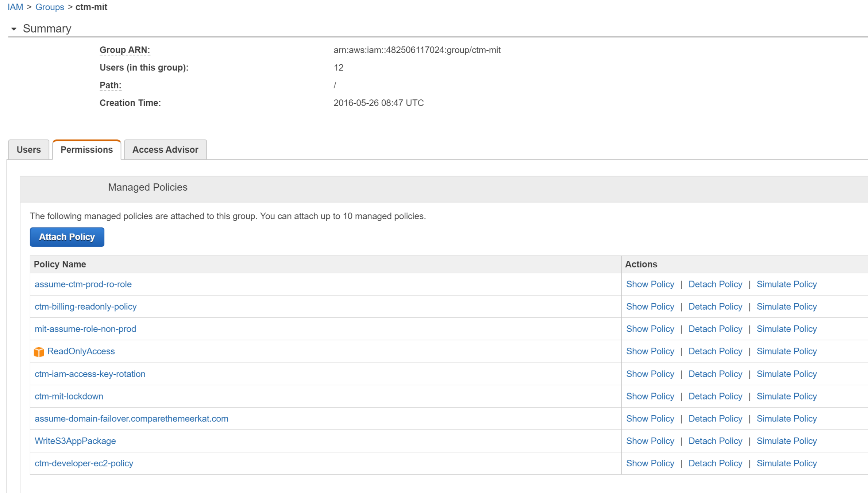This screenshot has height=493, width=868.
Task: Detach Policy for ctm-developer-ec2-policy
Action: tap(715, 463)
